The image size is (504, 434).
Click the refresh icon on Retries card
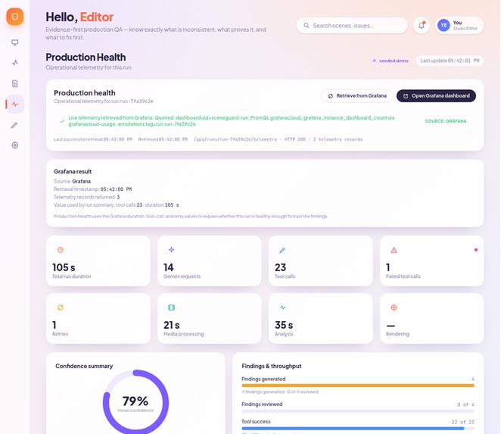pos(61,308)
